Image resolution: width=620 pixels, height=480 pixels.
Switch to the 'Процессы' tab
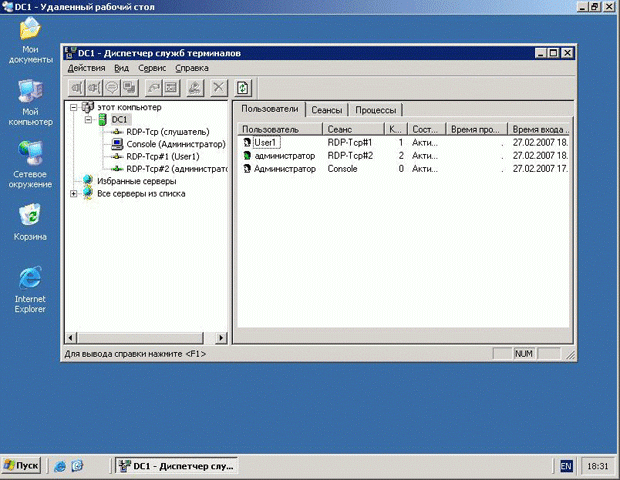click(375, 110)
